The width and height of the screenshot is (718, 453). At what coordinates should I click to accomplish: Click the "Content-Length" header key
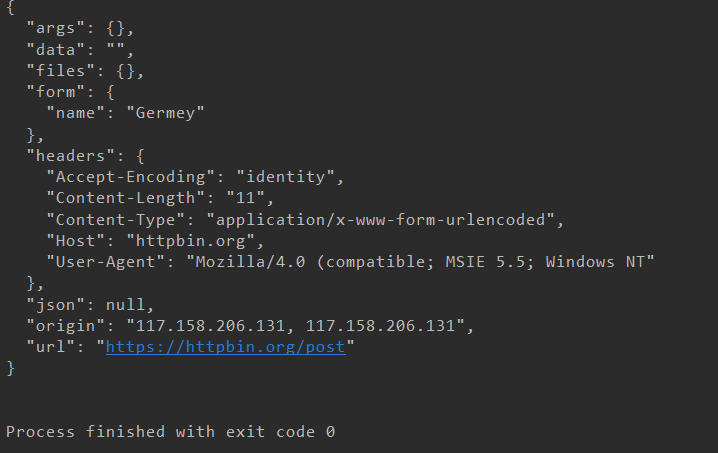[x=125, y=198]
